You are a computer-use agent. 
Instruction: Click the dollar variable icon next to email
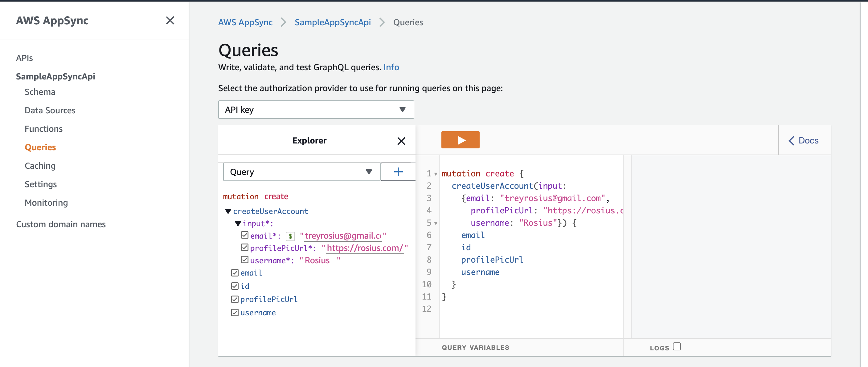(290, 236)
